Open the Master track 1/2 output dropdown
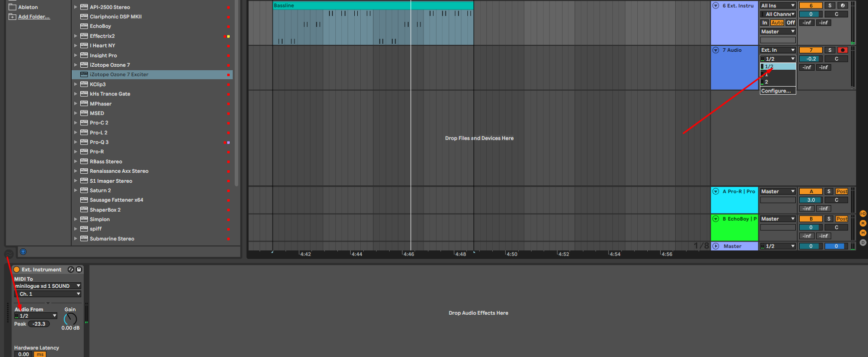The image size is (868, 357). pos(778,246)
